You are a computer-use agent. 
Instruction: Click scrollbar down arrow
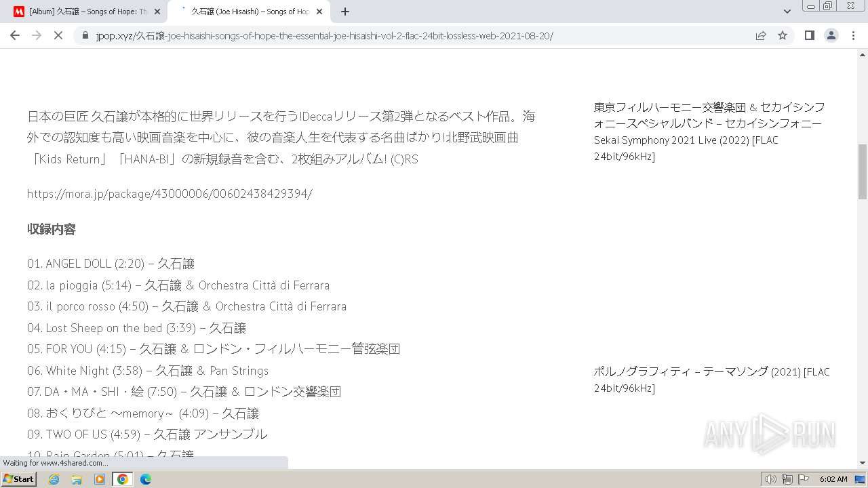(863, 463)
